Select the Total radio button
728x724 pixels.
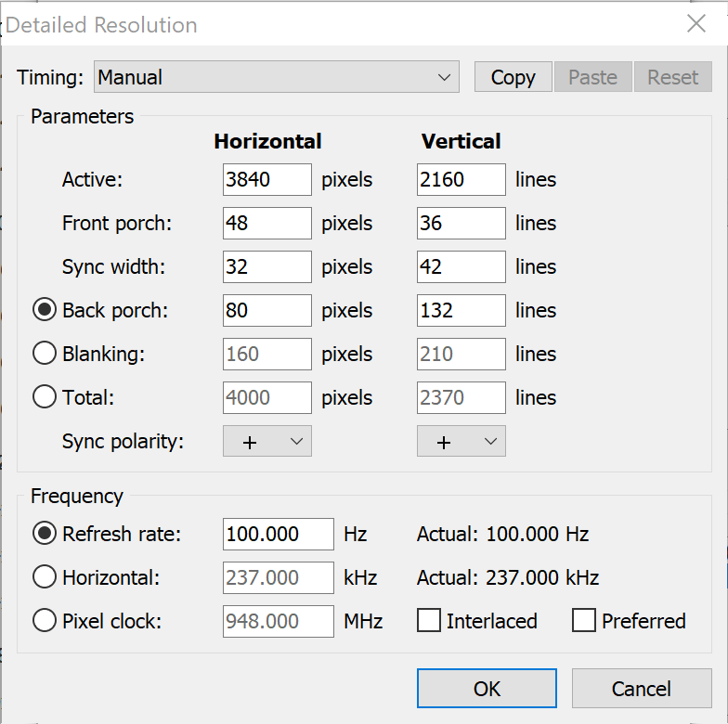pyautogui.click(x=45, y=397)
